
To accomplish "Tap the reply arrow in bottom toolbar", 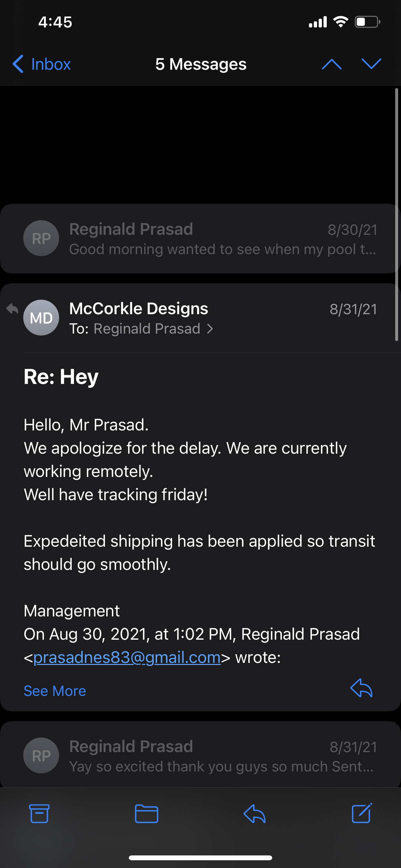I will tap(254, 813).
